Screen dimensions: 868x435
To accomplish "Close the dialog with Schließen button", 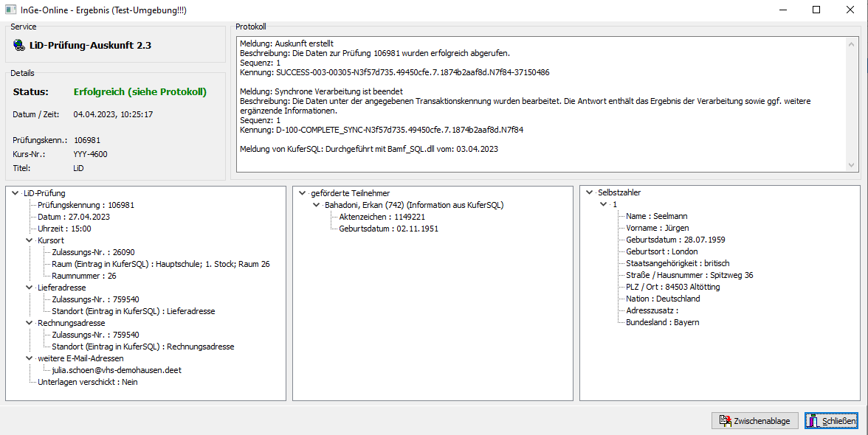I will (x=831, y=421).
